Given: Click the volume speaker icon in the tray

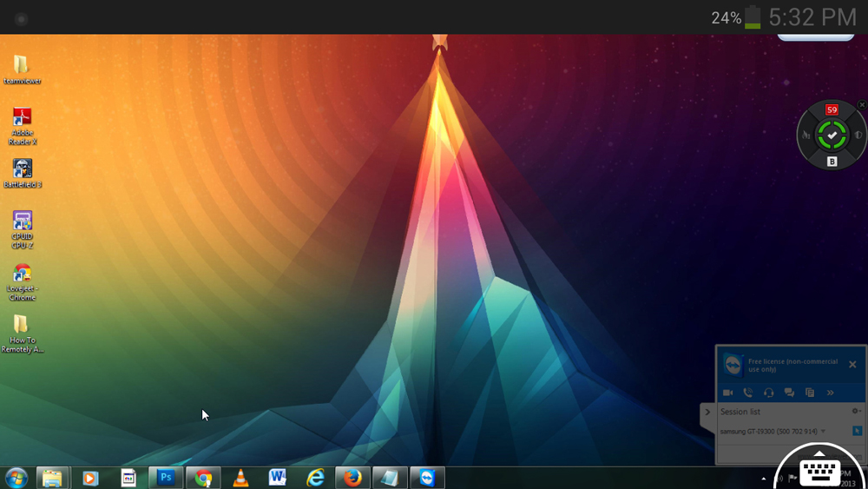Looking at the screenshot, I should [779, 479].
